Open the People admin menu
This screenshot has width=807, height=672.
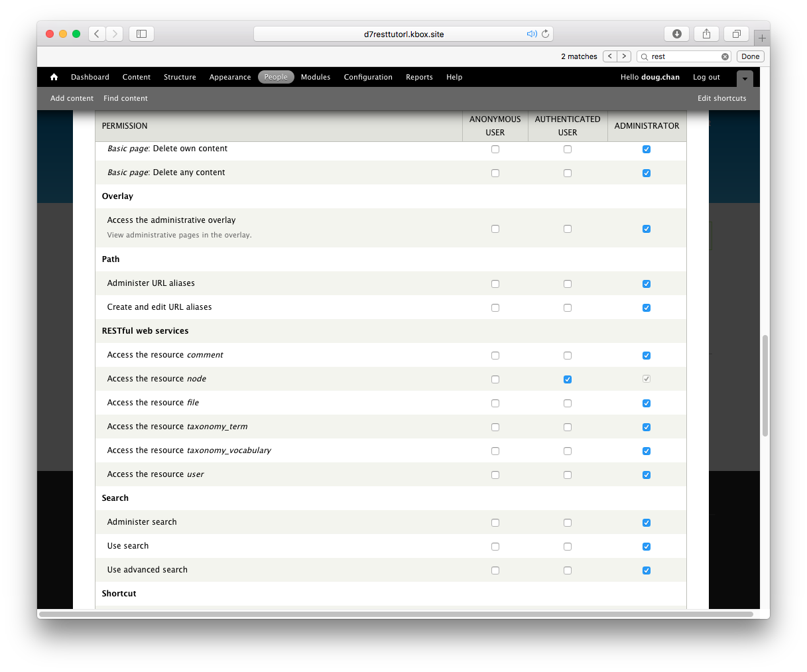tap(276, 77)
